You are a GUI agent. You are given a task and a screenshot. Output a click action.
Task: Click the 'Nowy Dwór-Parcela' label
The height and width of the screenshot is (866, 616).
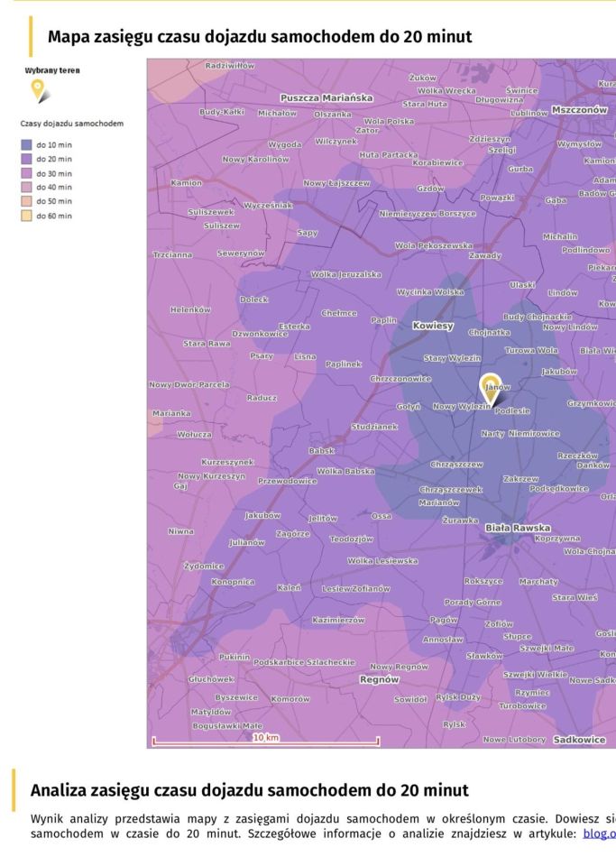tap(188, 384)
